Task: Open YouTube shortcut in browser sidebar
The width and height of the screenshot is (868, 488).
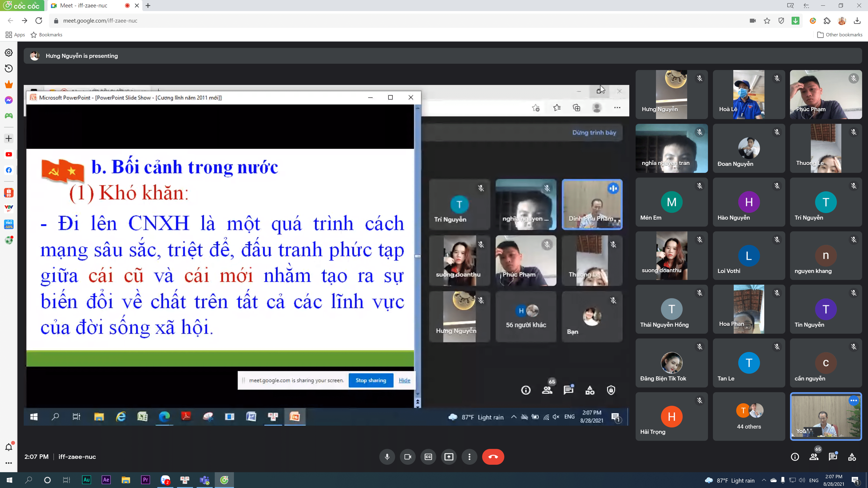Action: tap(9, 154)
